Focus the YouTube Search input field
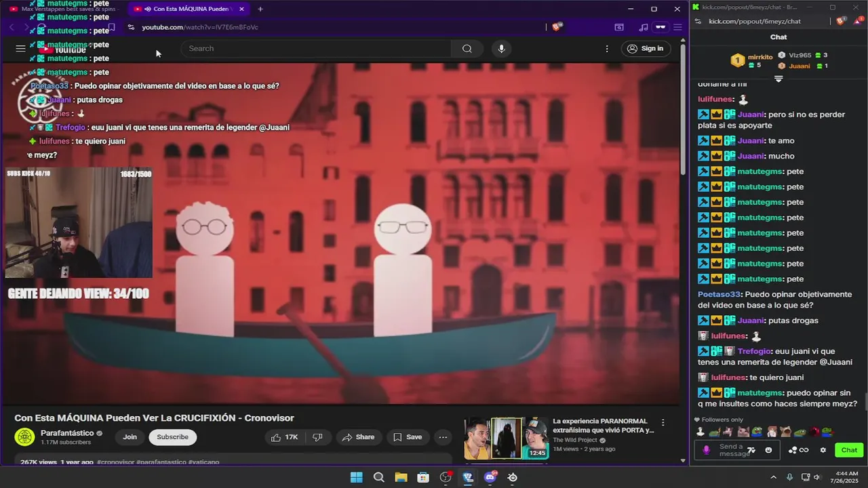Screen dimensions: 868x488 click(x=317, y=48)
